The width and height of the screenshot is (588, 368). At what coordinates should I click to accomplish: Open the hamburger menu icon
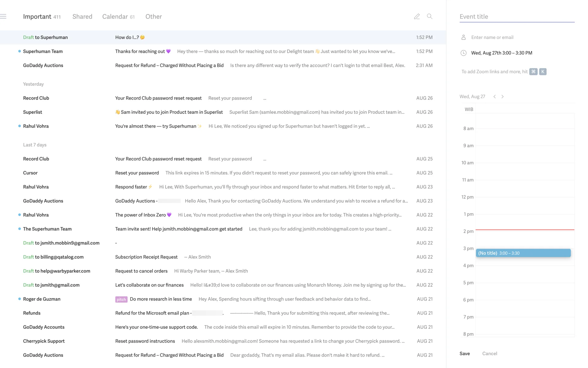pyautogui.click(x=3, y=17)
